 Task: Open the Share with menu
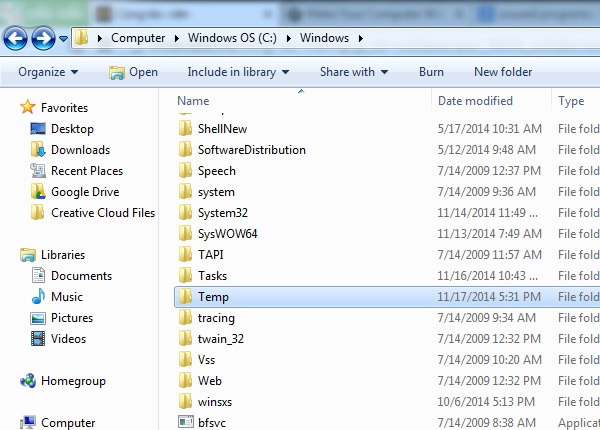click(354, 72)
